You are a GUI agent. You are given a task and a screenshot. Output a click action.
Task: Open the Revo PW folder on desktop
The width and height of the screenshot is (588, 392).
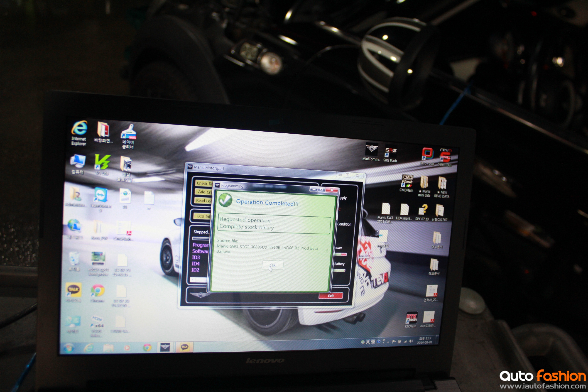99,230
